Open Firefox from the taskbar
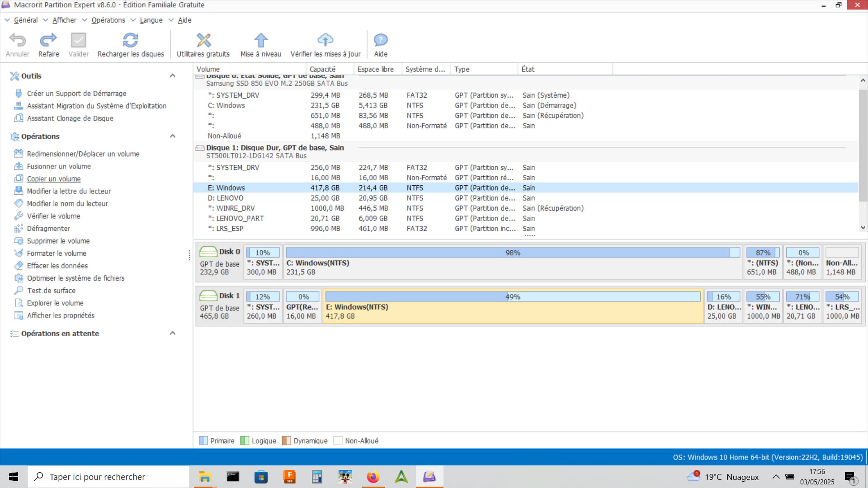The image size is (868, 488). 373,477
